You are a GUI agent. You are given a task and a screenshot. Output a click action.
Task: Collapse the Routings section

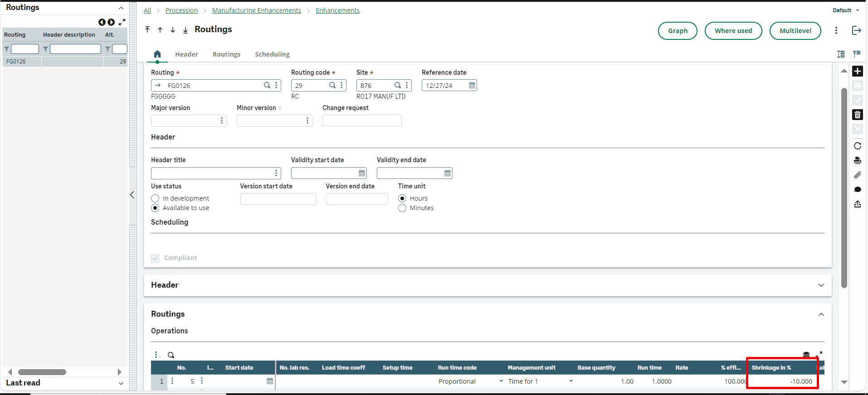(821, 314)
